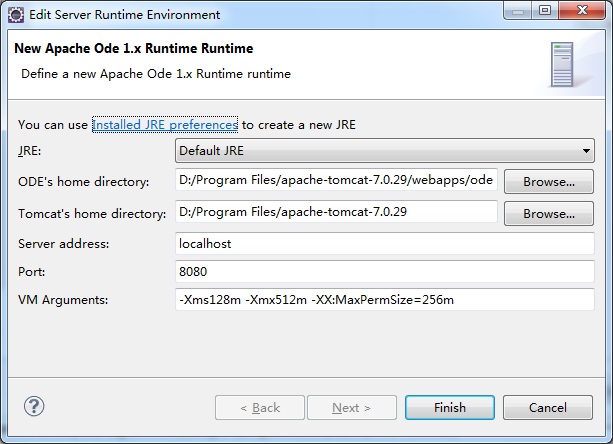This screenshot has width=613, height=444.
Task: Edit the VM Arguments text field
Action: [385, 300]
